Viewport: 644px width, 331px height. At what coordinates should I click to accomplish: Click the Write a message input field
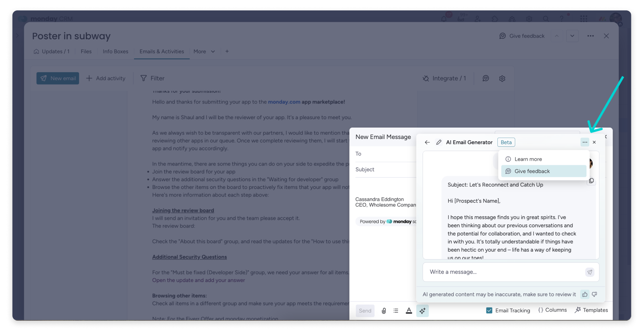[503, 272]
